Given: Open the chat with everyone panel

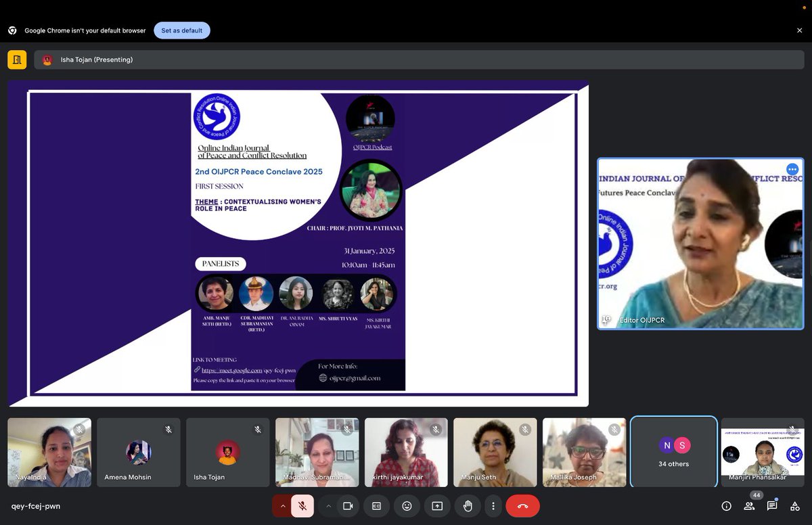Looking at the screenshot, I should 772,506.
